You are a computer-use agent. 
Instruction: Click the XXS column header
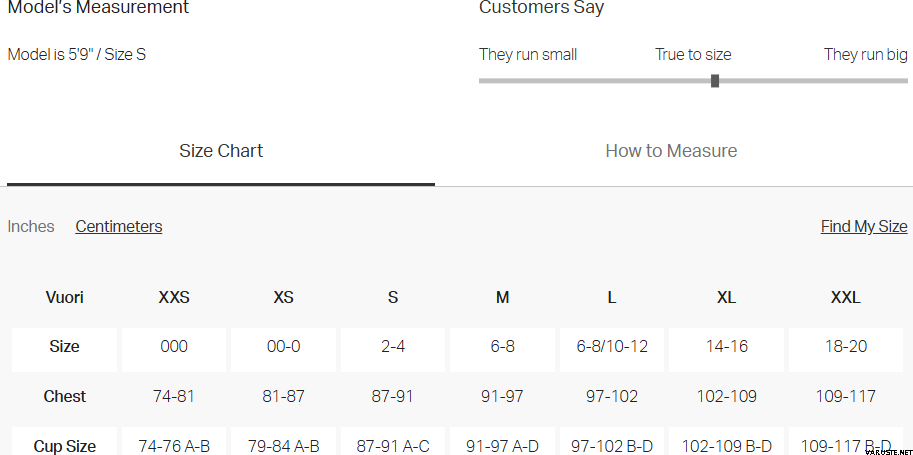click(174, 297)
